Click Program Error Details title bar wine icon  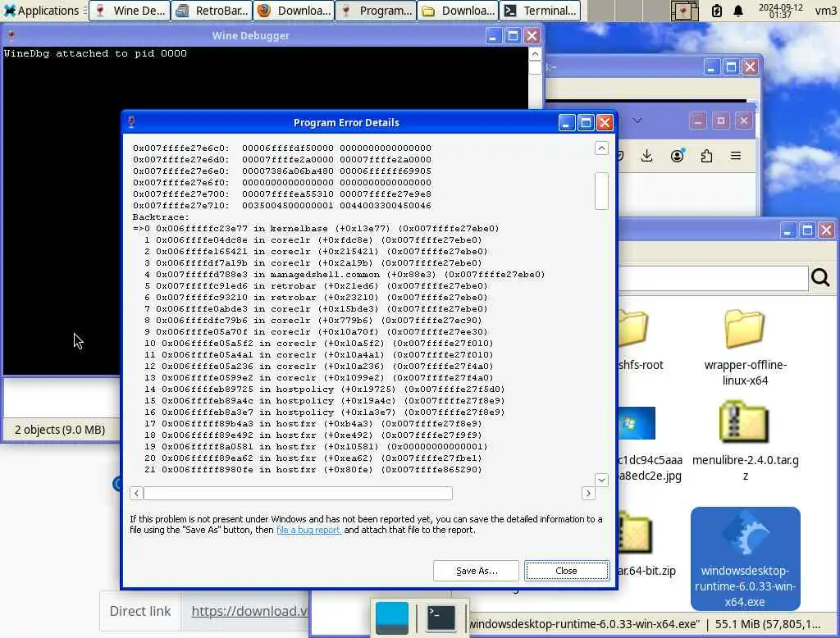coord(131,123)
